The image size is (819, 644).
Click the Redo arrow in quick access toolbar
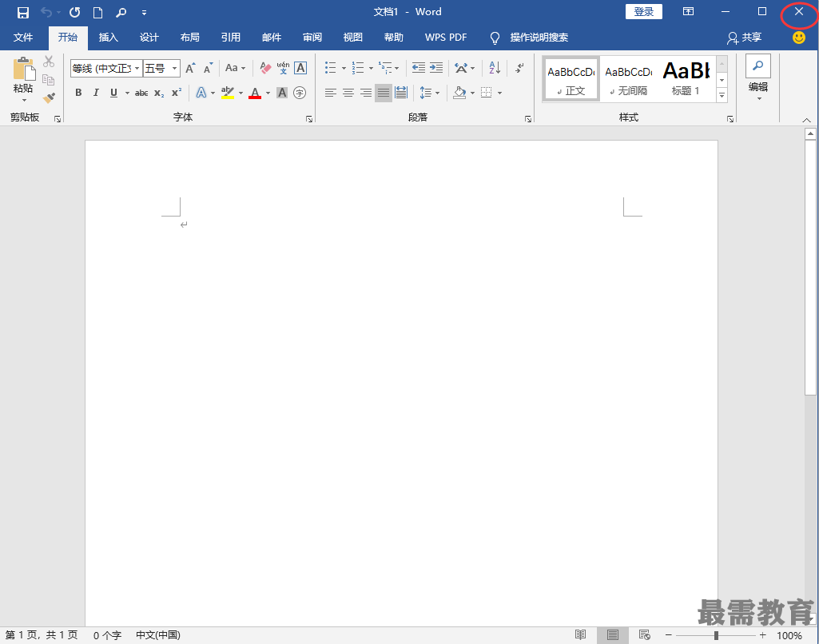(x=74, y=13)
